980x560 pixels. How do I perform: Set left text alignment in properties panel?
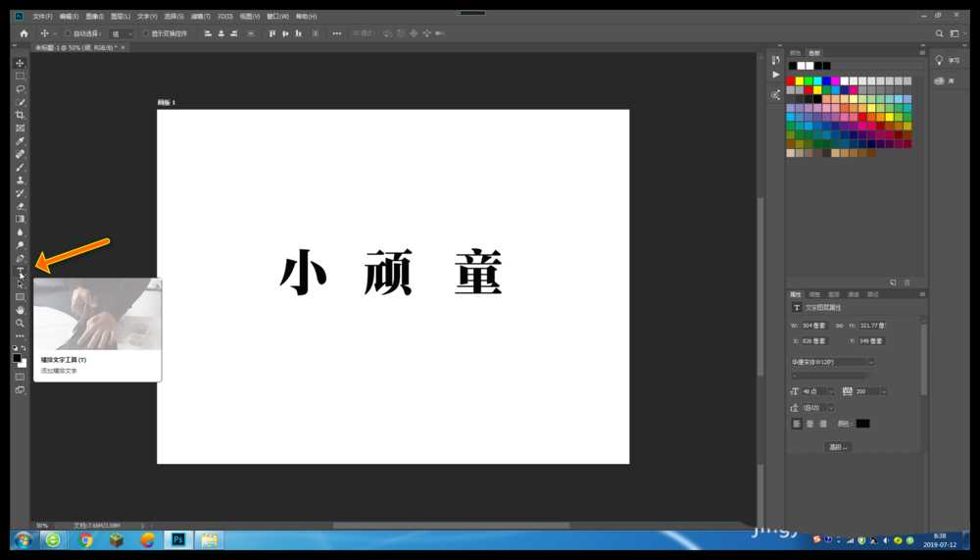(x=797, y=424)
